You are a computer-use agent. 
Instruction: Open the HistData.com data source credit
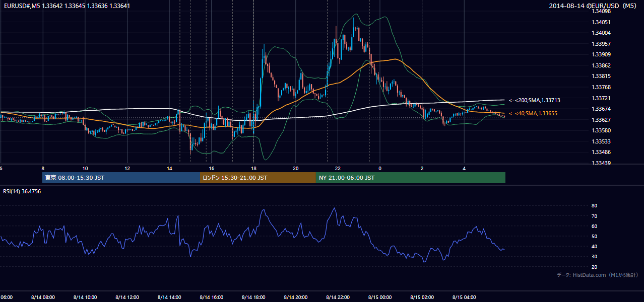(598, 275)
